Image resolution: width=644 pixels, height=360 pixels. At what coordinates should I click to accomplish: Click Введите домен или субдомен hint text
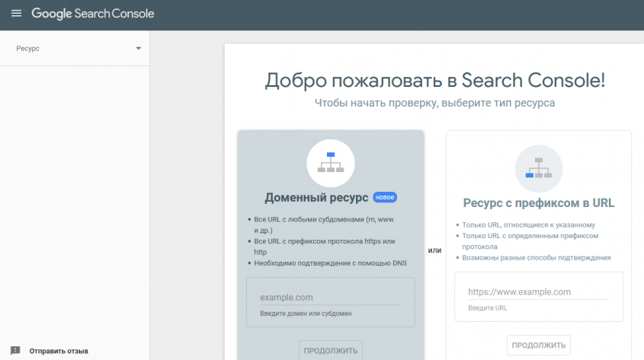point(306,314)
